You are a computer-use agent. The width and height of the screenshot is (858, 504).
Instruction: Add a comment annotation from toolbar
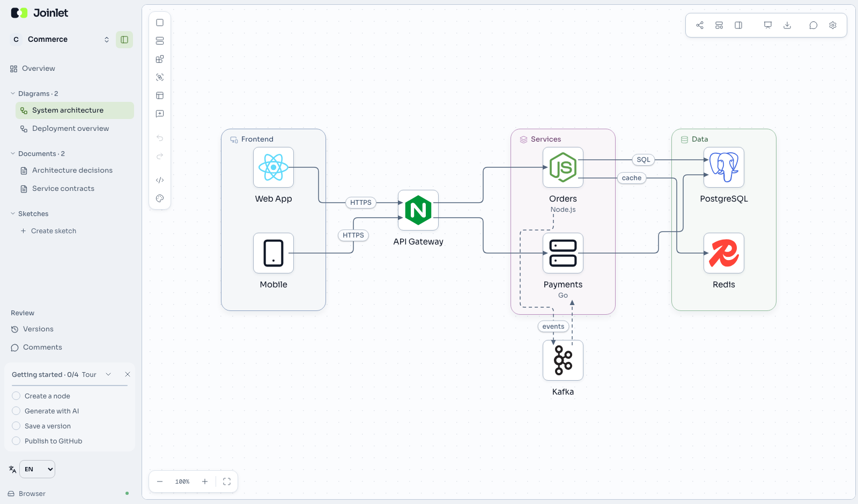click(160, 114)
